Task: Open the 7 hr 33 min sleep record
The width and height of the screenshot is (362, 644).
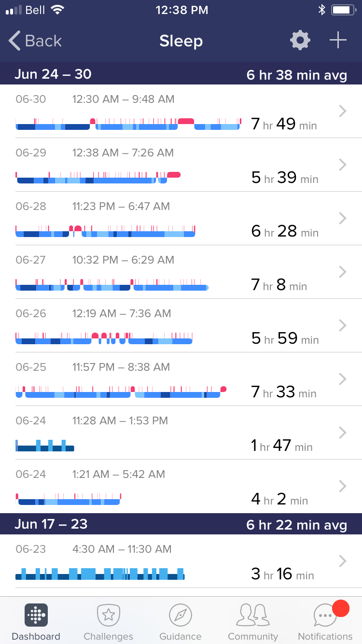Action: 284,392
